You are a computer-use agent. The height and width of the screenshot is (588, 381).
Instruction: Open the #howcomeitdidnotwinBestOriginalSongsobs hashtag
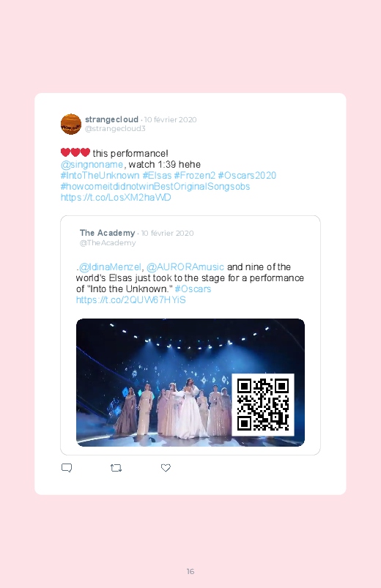(155, 187)
